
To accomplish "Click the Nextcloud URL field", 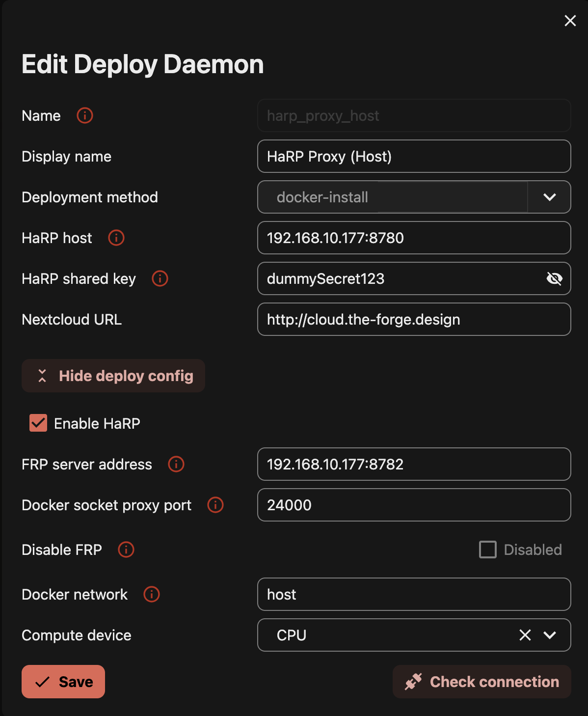I will pos(414,319).
